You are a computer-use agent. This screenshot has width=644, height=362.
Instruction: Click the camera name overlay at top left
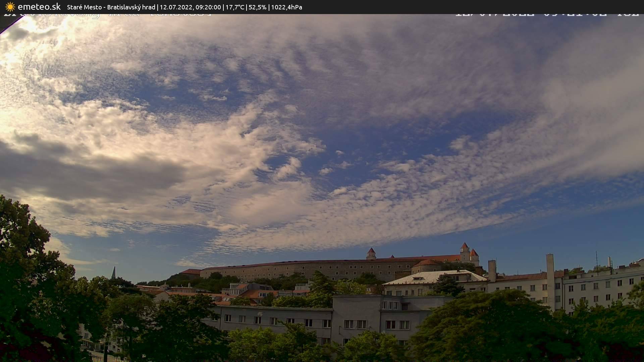coord(107,15)
